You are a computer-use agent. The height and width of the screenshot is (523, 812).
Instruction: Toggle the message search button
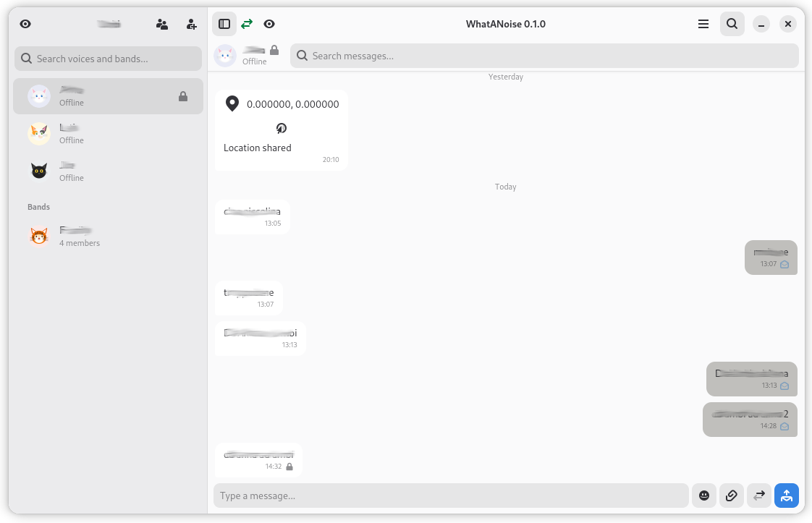[x=732, y=24]
